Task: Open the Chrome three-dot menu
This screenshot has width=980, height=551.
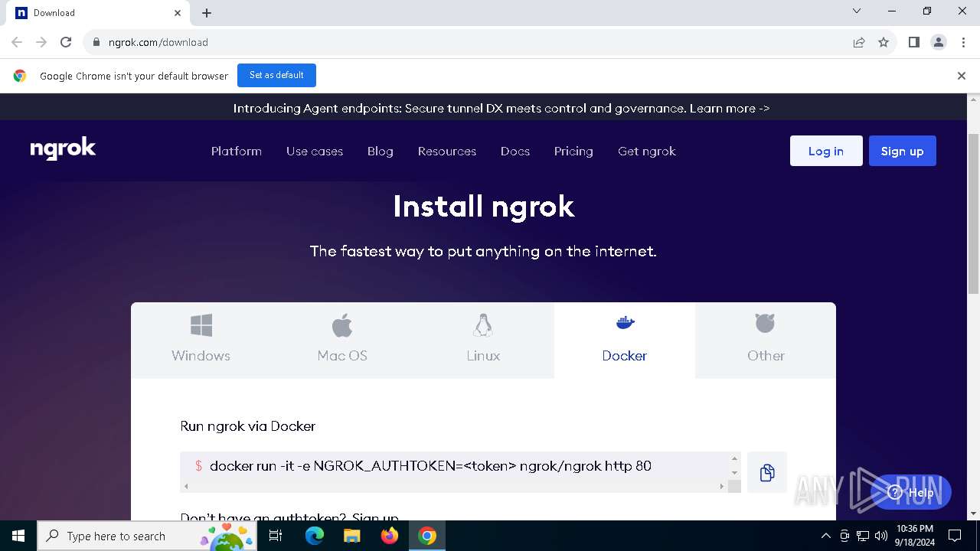Action: [x=963, y=42]
